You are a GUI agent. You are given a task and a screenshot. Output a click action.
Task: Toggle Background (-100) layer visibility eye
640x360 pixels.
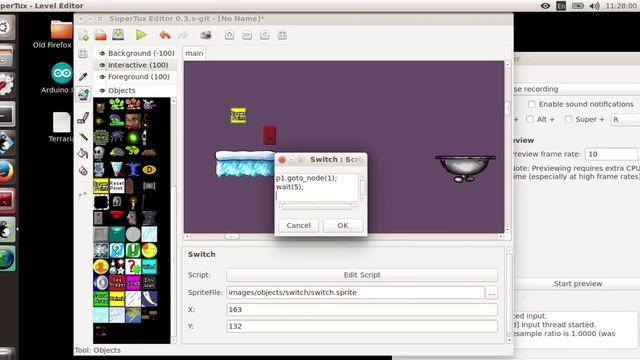pos(102,53)
